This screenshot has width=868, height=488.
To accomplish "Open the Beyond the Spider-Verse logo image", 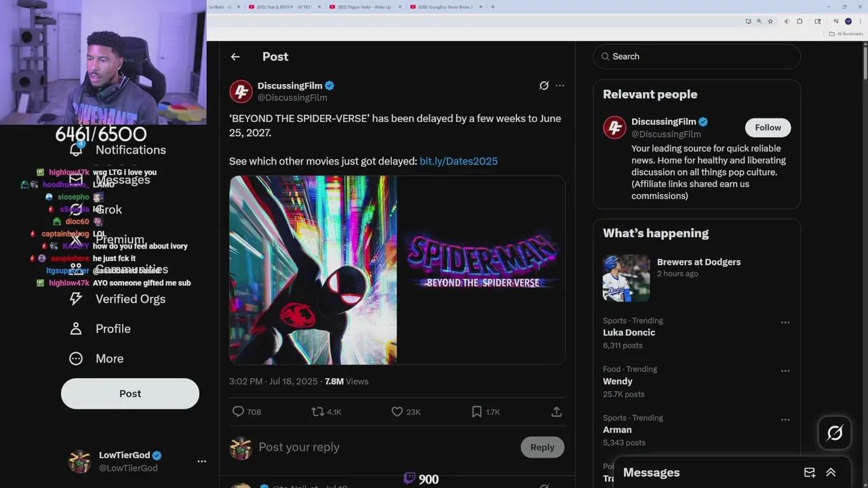I will pos(481,270).
